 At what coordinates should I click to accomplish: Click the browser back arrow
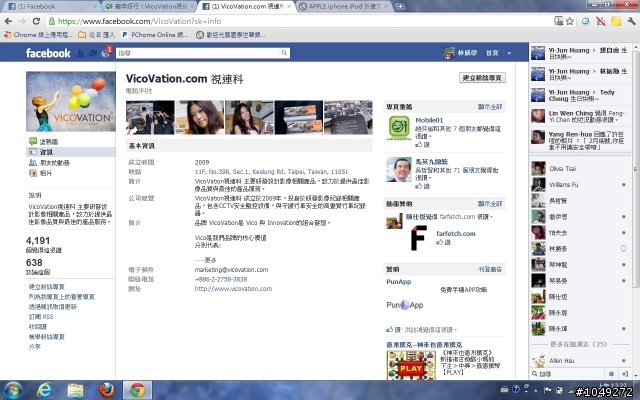pyautogui.click(x=8, y=21)
